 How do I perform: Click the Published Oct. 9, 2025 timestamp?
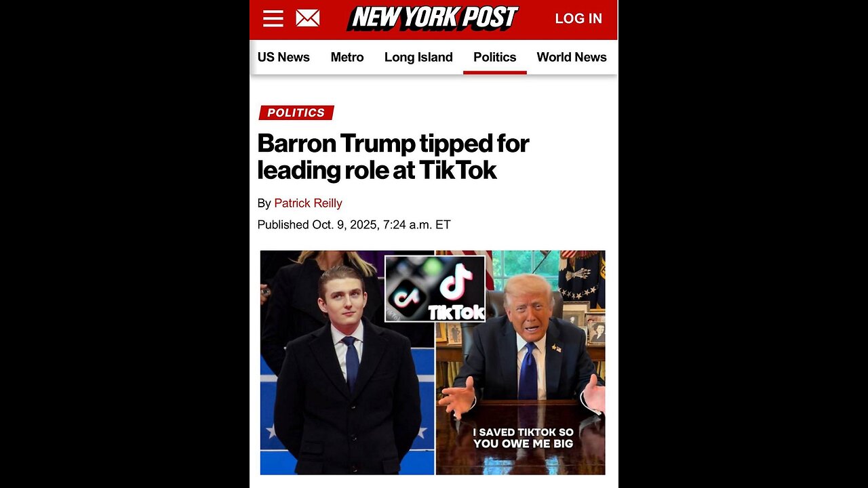point(354,225)
